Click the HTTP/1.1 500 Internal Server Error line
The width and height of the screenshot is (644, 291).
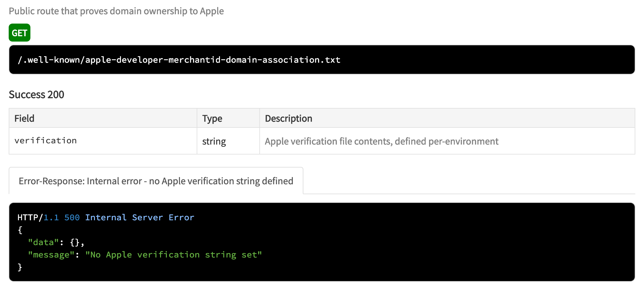pyautogui.click(x=105, y=217)
